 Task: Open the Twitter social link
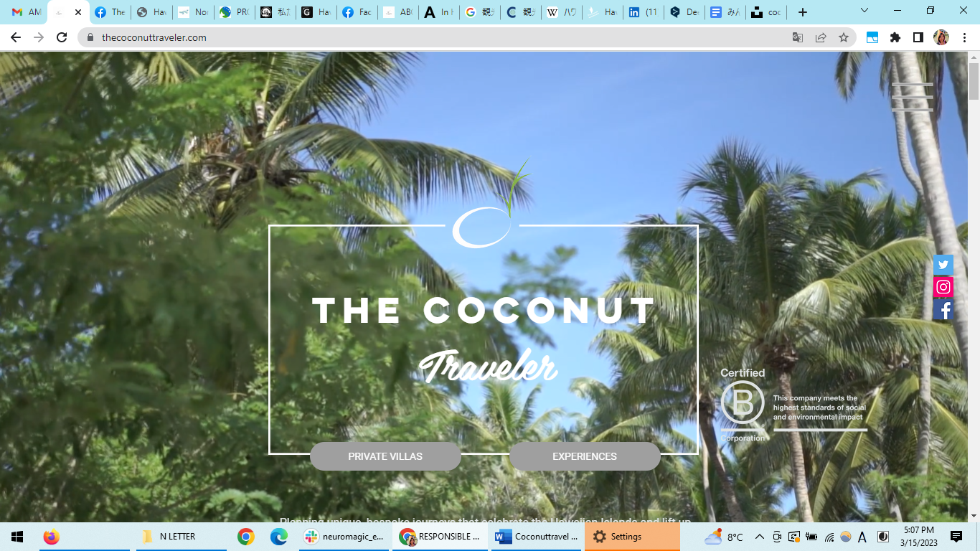(x=943, y=265)
